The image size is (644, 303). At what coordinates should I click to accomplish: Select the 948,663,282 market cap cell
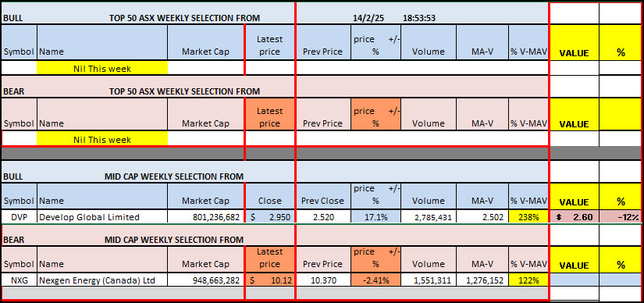pyautogui.click(x=206, y=280)
